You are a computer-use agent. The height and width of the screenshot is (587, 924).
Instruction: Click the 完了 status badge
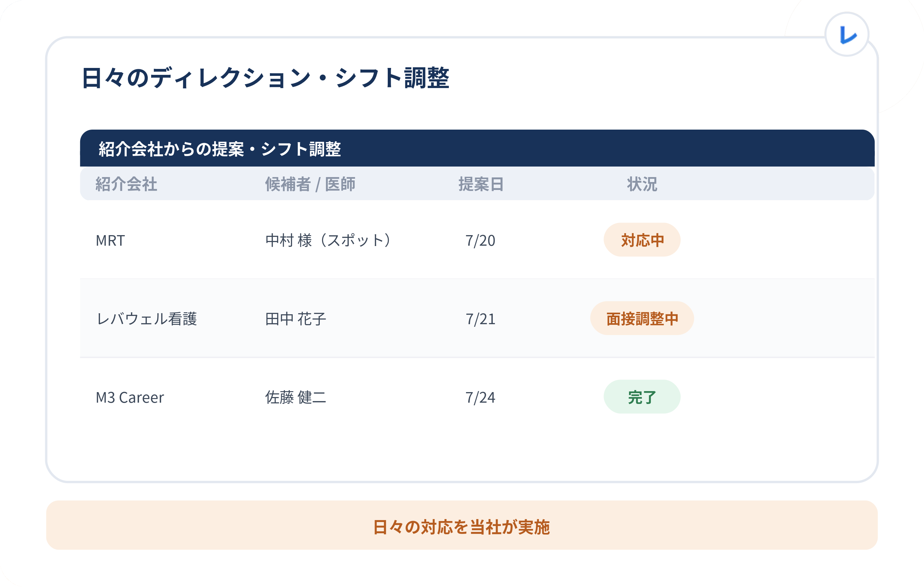[642, 397]
